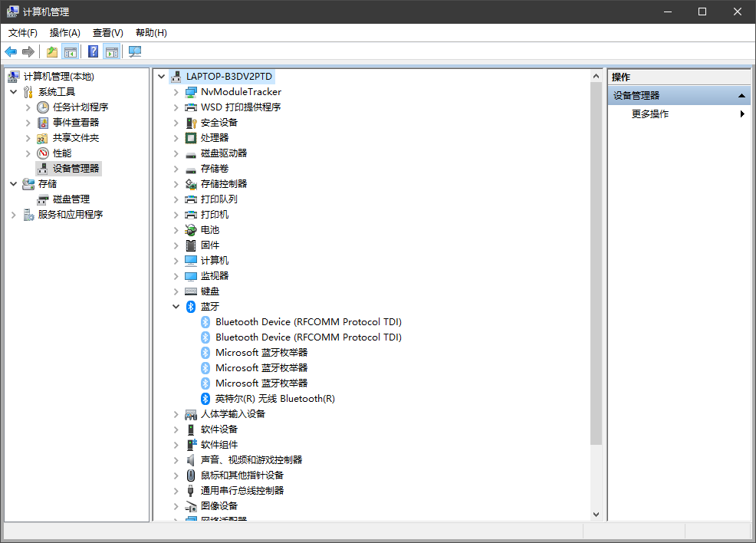Click the 安全设备 icon
This screenshot has height=543, width=756.
pos(191,123)
